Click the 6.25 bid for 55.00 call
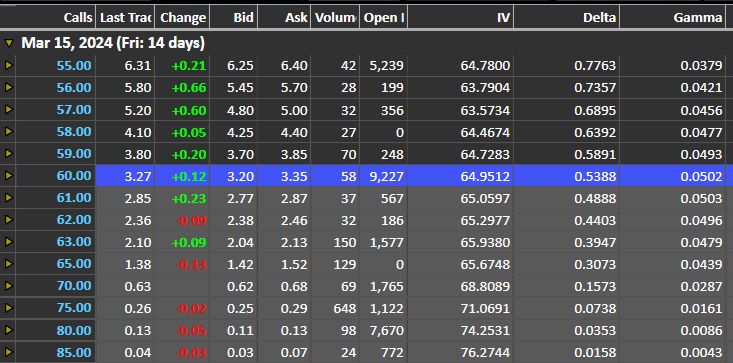Screen dimensions: 733x363 240,66
